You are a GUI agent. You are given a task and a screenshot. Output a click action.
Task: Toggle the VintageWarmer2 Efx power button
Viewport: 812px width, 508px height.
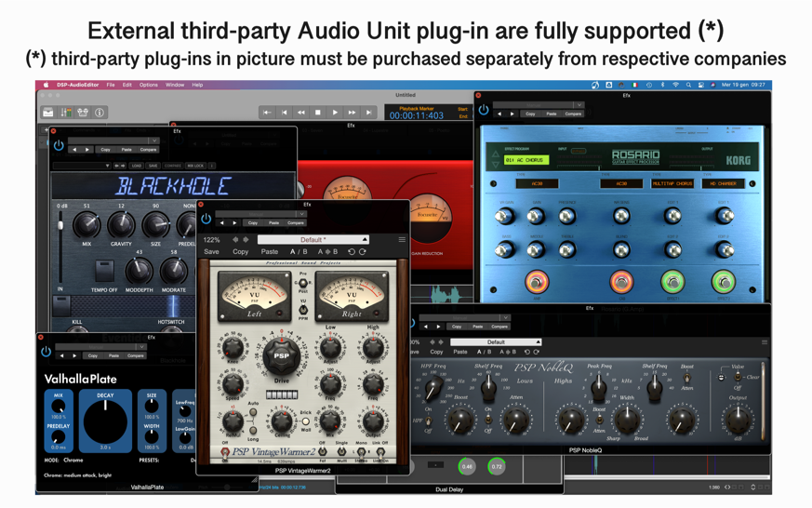coord(206,220)
